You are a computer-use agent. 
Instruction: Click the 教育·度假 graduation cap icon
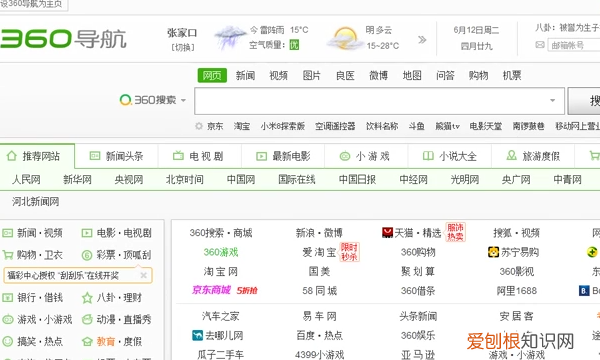pyautogui.click(x=87, y=341)
